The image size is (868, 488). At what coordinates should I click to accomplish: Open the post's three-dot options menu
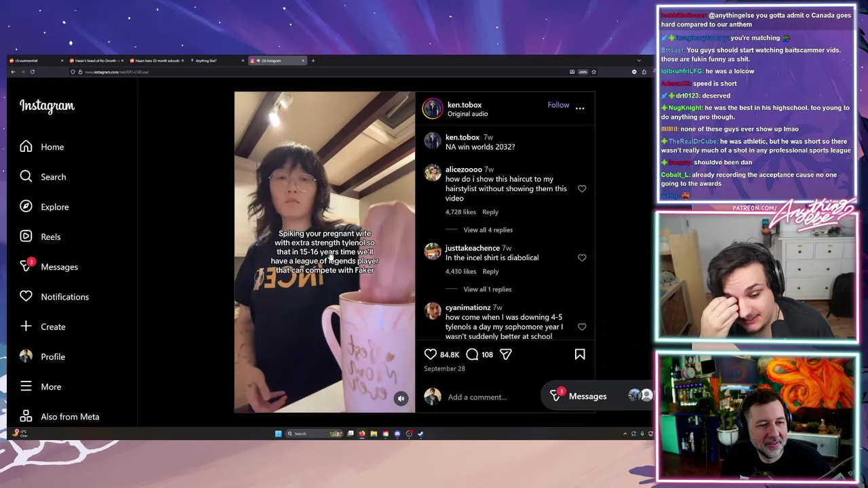pos(580,108)
